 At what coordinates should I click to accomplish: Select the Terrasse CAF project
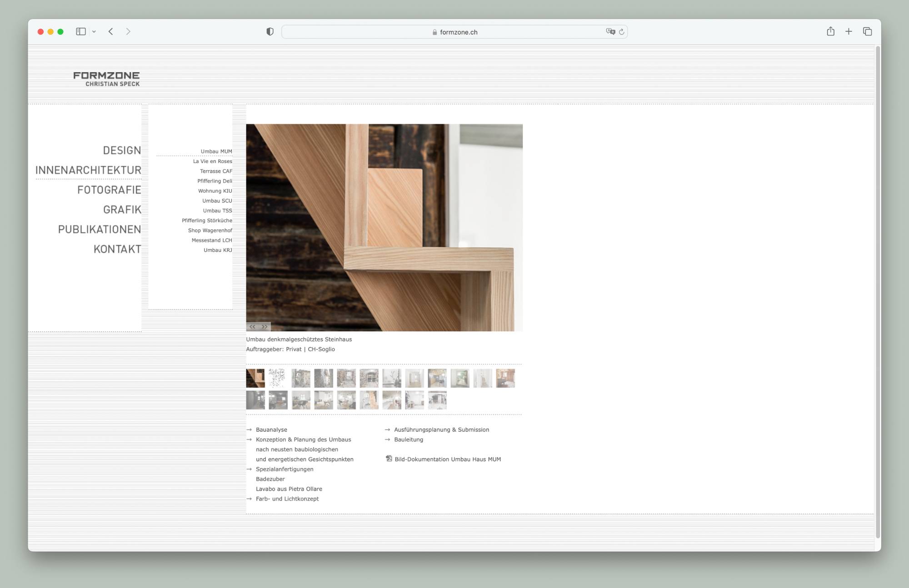pos(216,171)
